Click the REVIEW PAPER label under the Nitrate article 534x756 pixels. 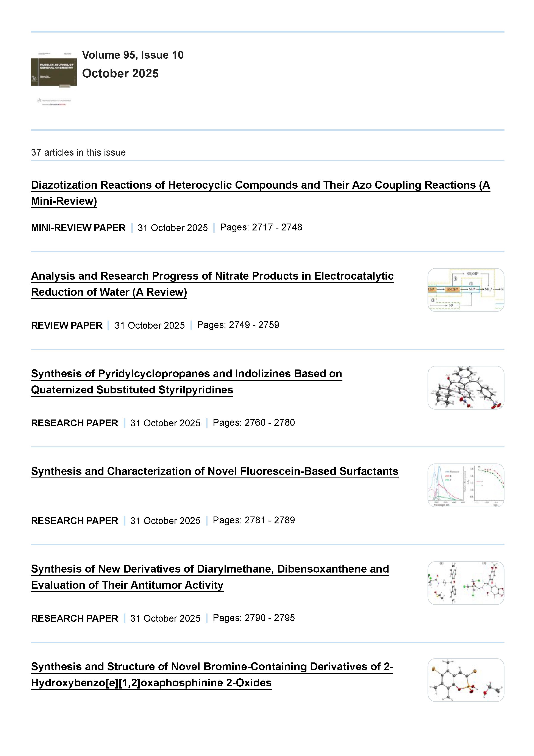point(67,326)
